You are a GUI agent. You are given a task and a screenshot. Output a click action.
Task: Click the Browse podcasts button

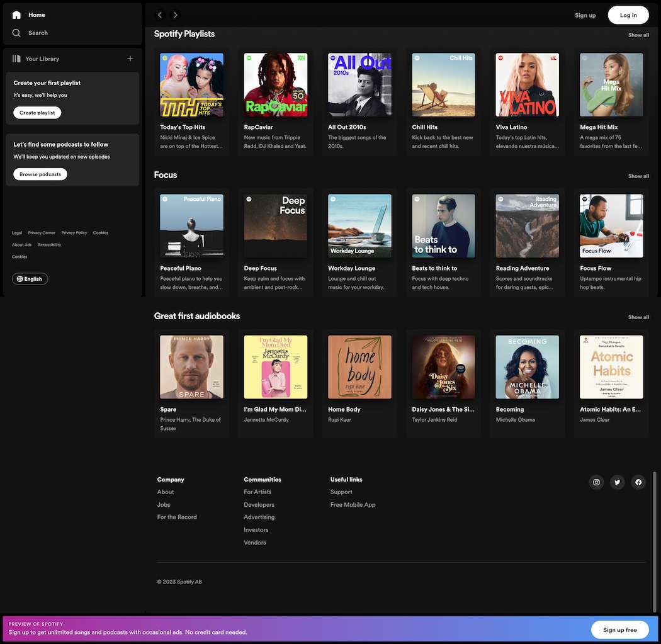40,174
